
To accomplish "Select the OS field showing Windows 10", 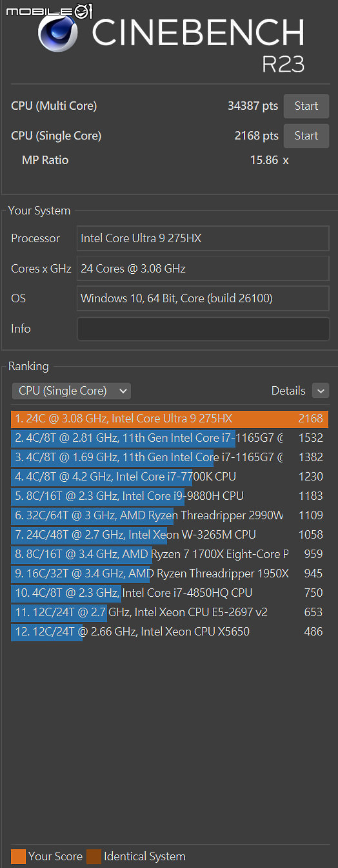I will 203,298.
